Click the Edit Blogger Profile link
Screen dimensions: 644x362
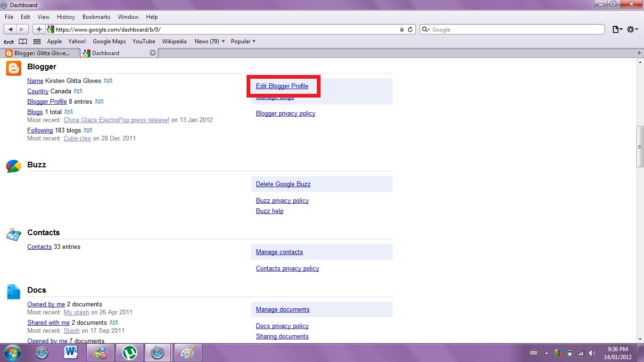pos(282,86)
